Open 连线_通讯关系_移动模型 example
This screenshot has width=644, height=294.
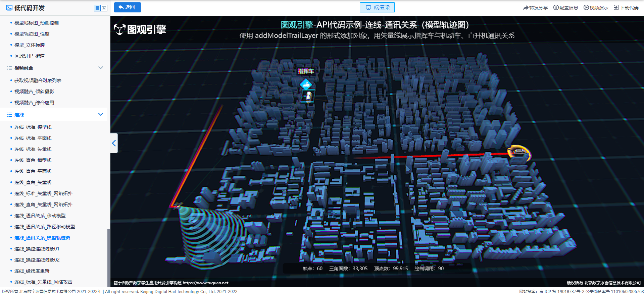(x=40, y=216)
